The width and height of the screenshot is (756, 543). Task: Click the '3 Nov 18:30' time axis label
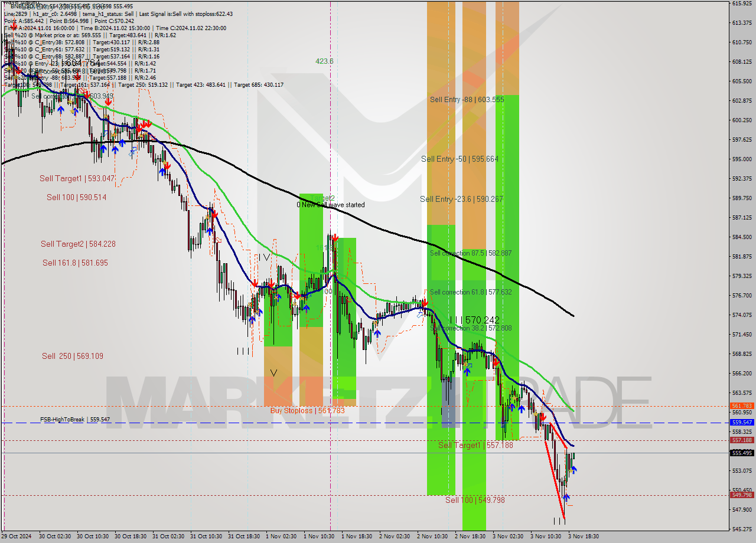point(584,537)
